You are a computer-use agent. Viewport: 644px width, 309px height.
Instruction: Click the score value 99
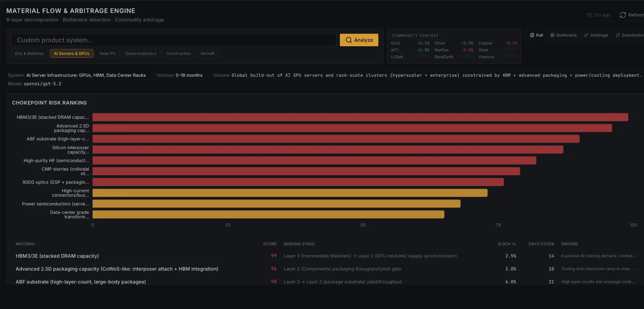274,256
